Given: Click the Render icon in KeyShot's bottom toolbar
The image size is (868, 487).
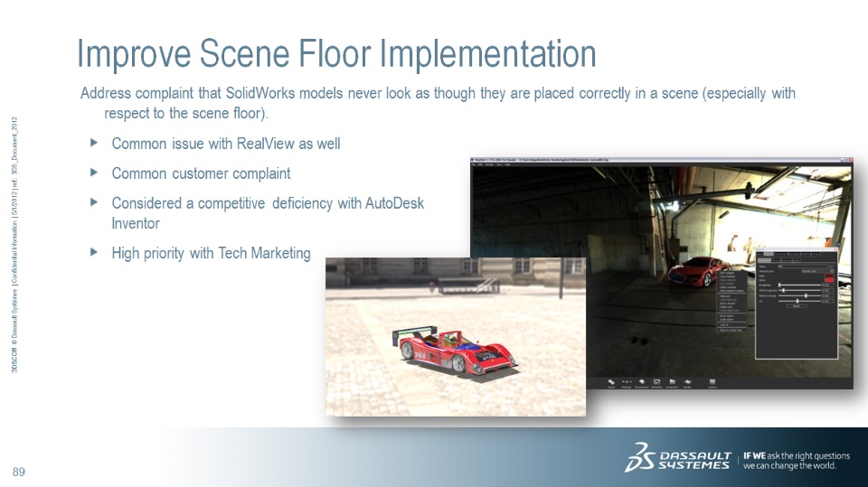Looking at the screenshot, I should (x=687, y=383).
